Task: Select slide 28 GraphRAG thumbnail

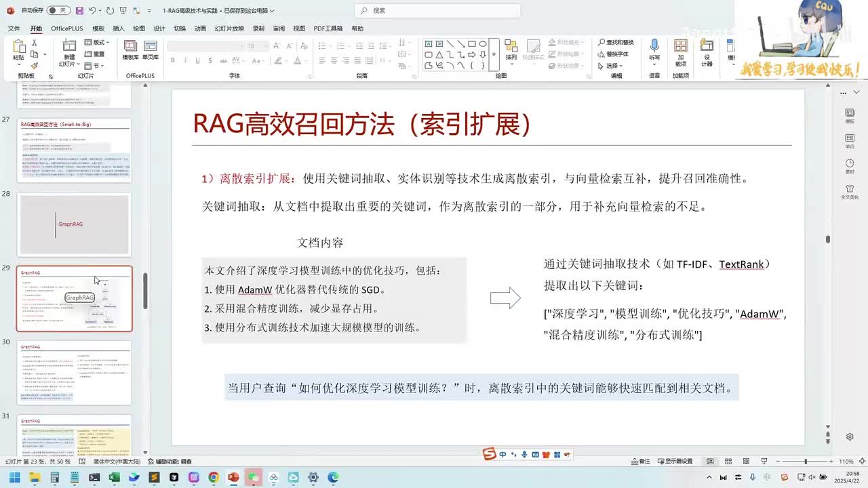Action: point(75,224)
